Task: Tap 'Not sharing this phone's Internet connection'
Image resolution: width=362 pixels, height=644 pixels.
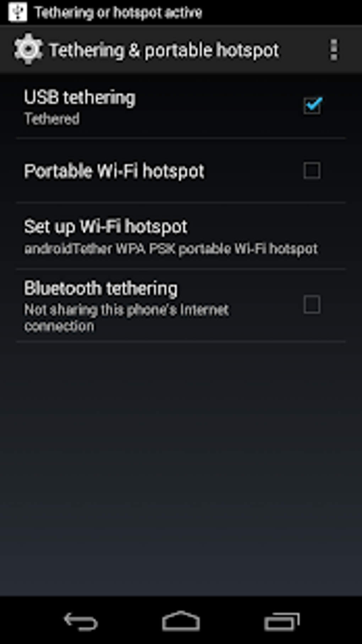Action: tap(126, 318)
